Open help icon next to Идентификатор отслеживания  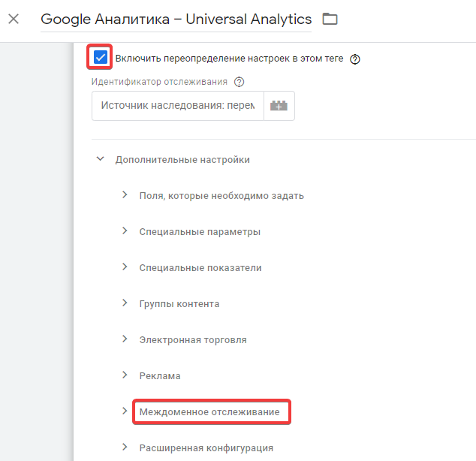(x=239, y=82)
